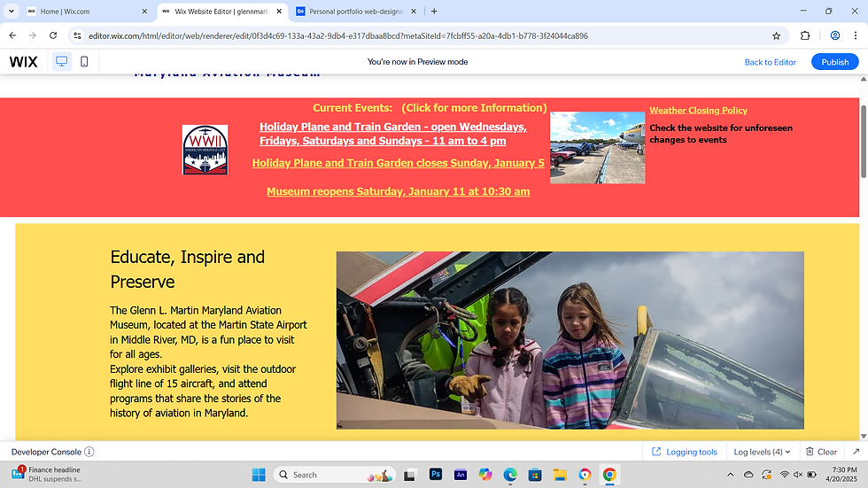Switch to Personal portfolio web-design tab
The image size is (868, 488).
(356, 11)
